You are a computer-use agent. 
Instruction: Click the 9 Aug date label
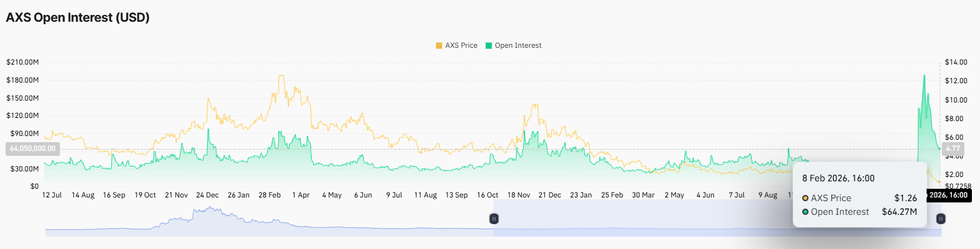(767, 195)
